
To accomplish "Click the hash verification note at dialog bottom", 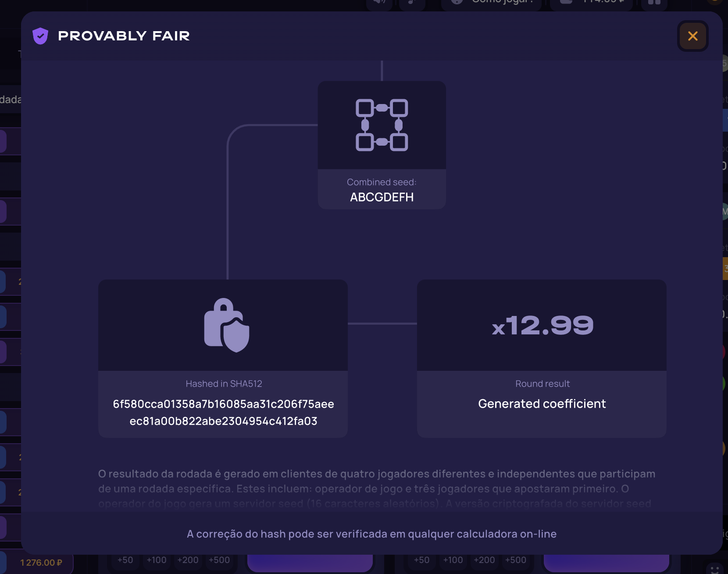I will click(371, 534).
